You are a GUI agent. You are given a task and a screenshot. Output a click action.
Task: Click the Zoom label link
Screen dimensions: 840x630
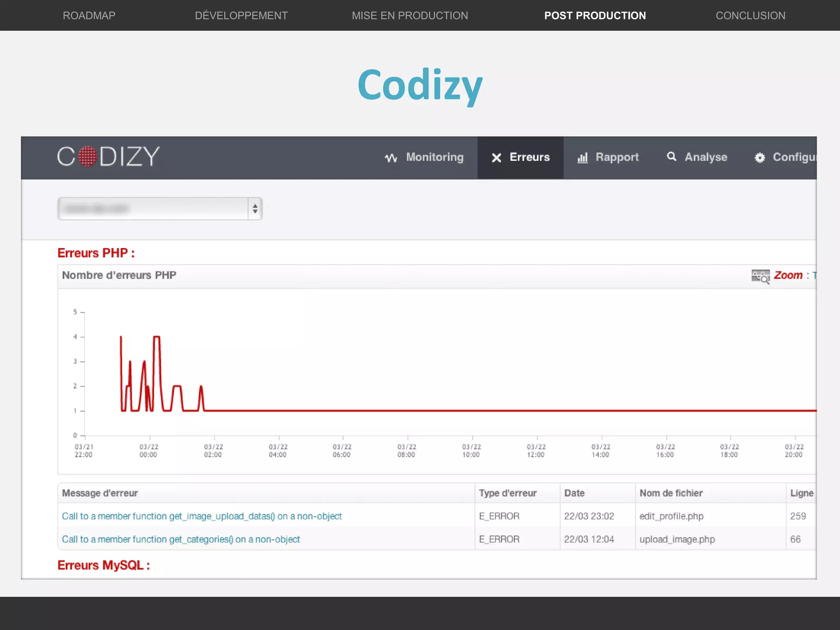[788, 275]
